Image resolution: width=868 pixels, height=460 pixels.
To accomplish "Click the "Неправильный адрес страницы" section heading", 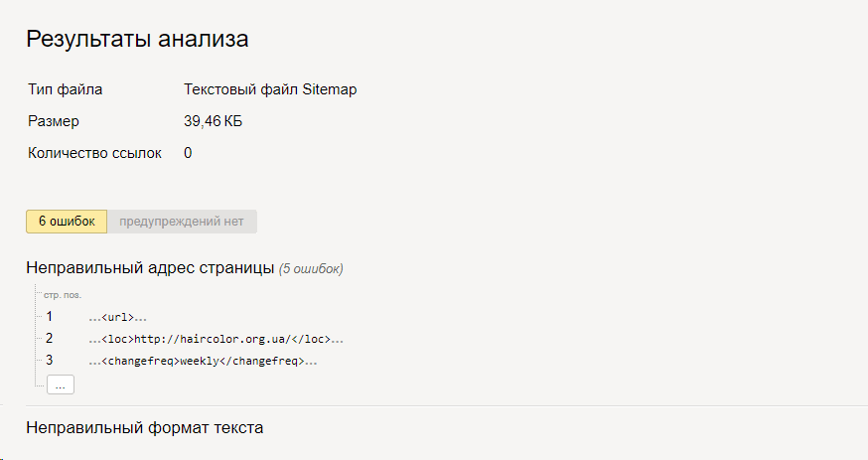I will pyautogui.click(x=150, y=268).
